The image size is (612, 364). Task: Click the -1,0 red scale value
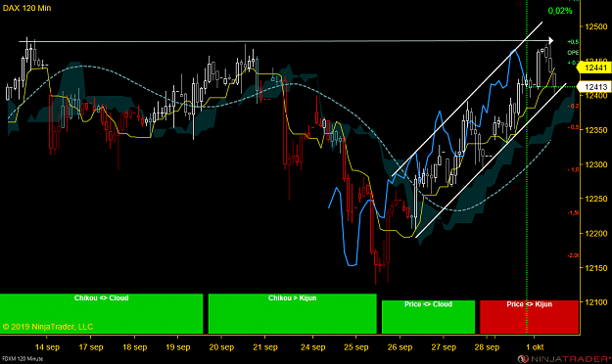pyautogui.click(x=575, y=169)
